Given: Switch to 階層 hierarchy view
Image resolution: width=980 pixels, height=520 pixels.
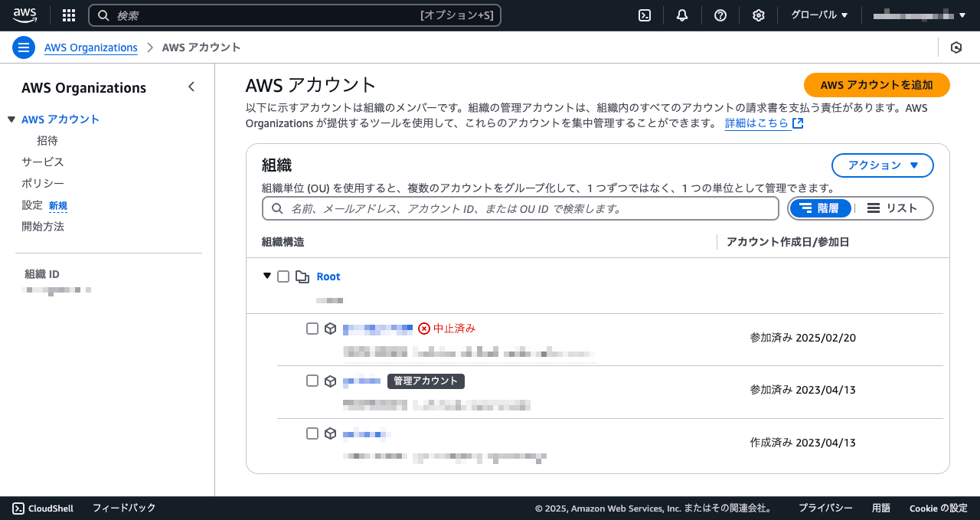Looking at the screenshot, I should [820, 208].
